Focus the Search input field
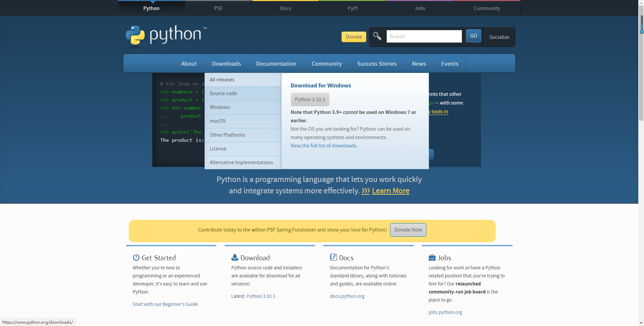Viewport: 644px width, 326px height. 424,36
